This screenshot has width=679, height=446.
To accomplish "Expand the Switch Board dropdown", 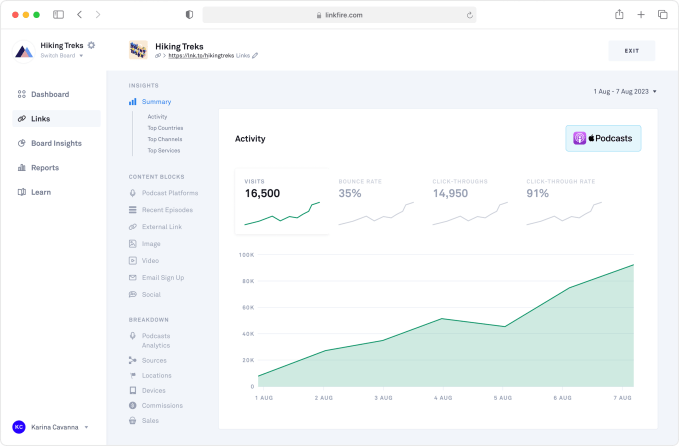I will coord(62,56).
